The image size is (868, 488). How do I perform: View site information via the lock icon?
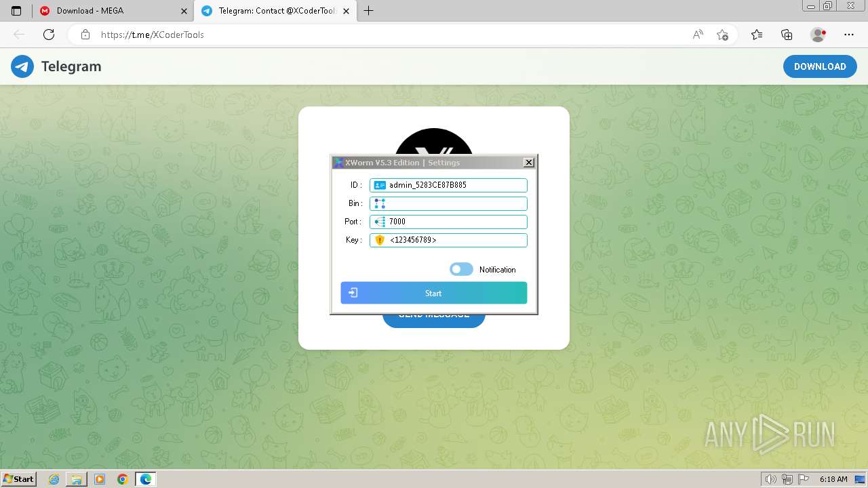85,35
